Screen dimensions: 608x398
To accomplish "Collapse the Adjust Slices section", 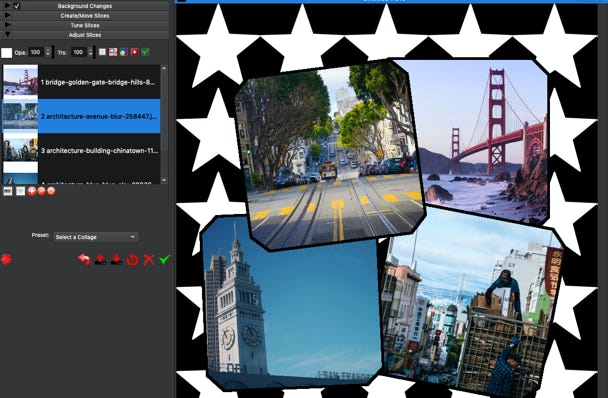I will click(85, 35).
